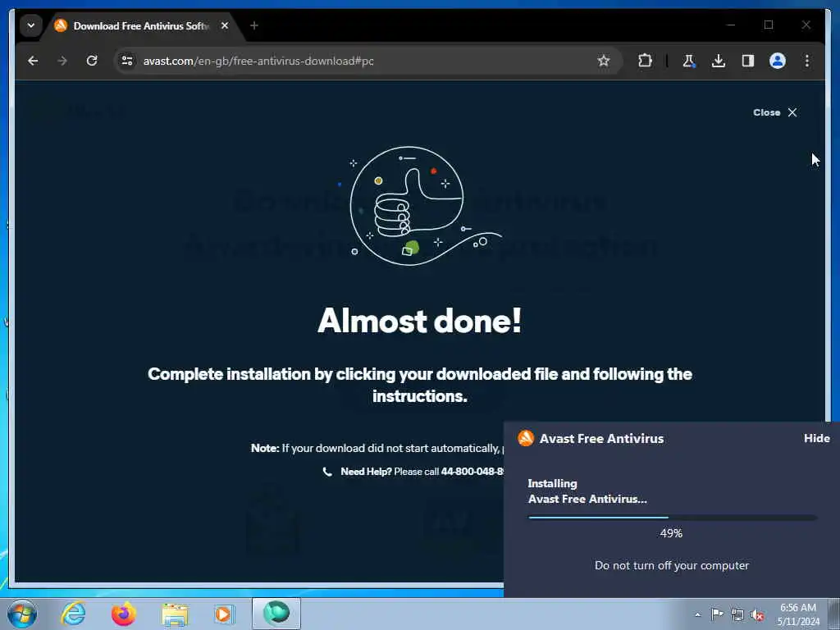Launch Firefox from the taskbar
Screen dimensions: 840x630
(x=123, y=614)
